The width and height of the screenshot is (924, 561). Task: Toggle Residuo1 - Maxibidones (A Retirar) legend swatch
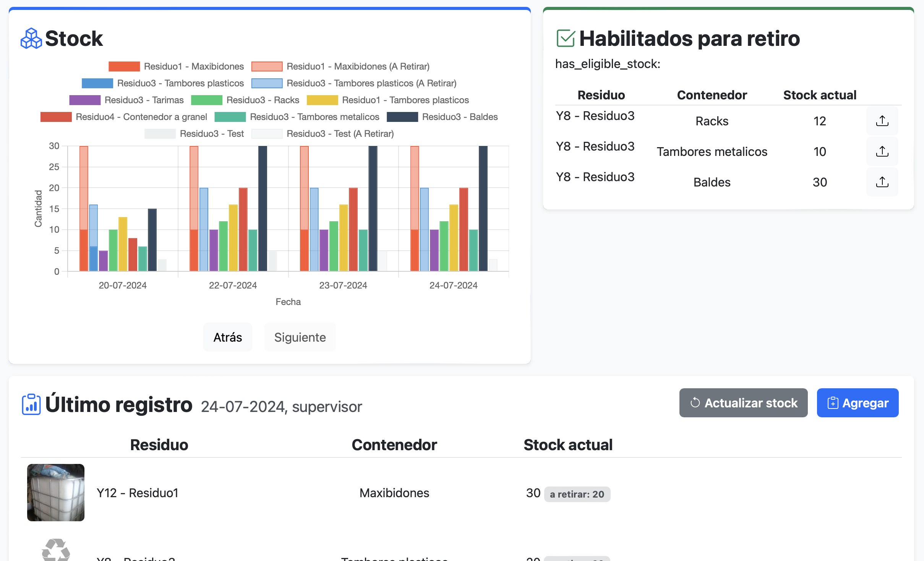coord(267,66)
